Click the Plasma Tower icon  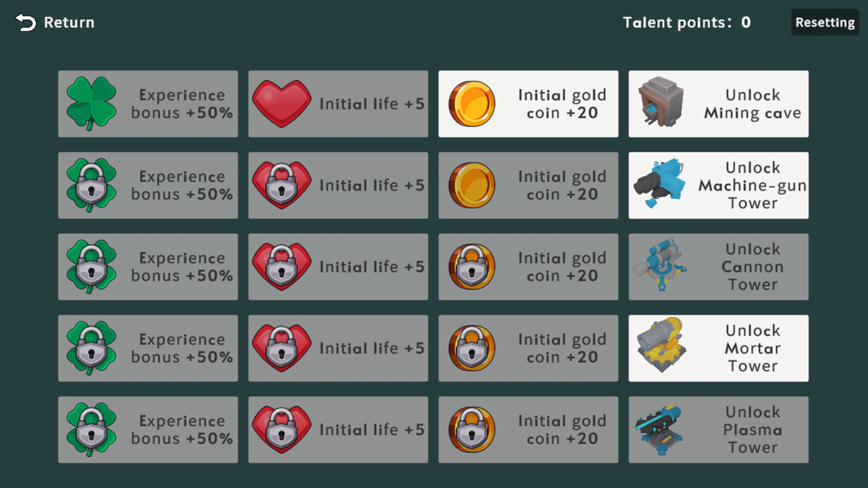[660, 429]
